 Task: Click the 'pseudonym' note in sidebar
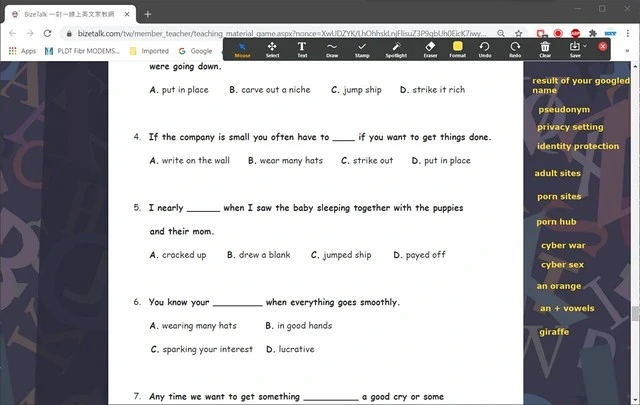click(x=564, y=109)
